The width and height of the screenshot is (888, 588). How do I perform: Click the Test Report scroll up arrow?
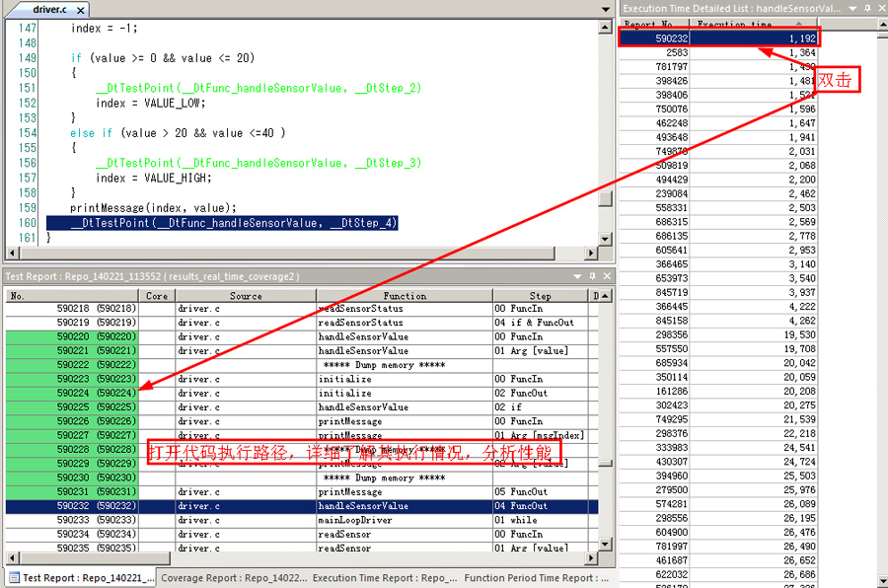tap(606, 296)
